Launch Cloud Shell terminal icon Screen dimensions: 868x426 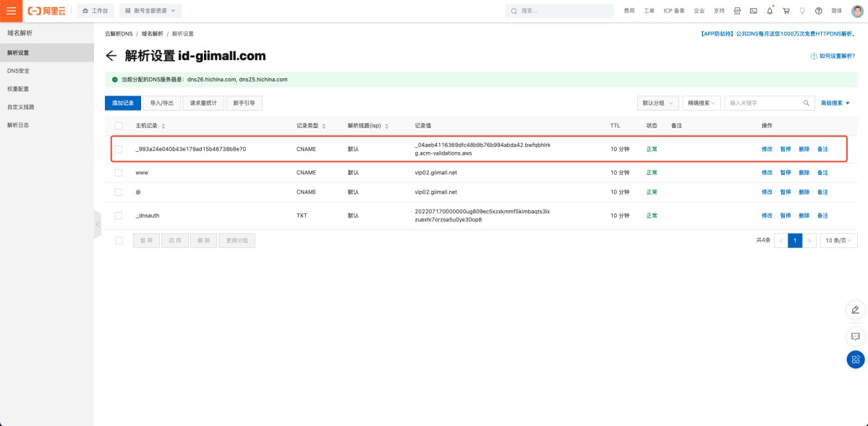754,11
